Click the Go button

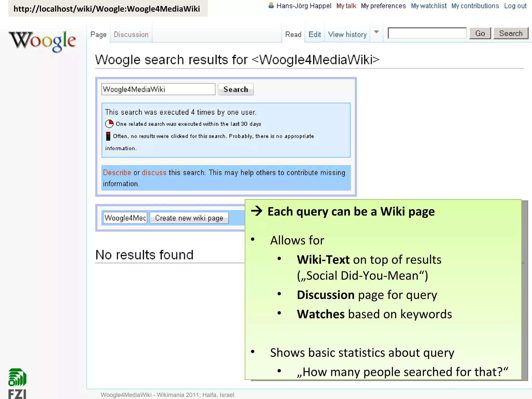tap(480, 33)
